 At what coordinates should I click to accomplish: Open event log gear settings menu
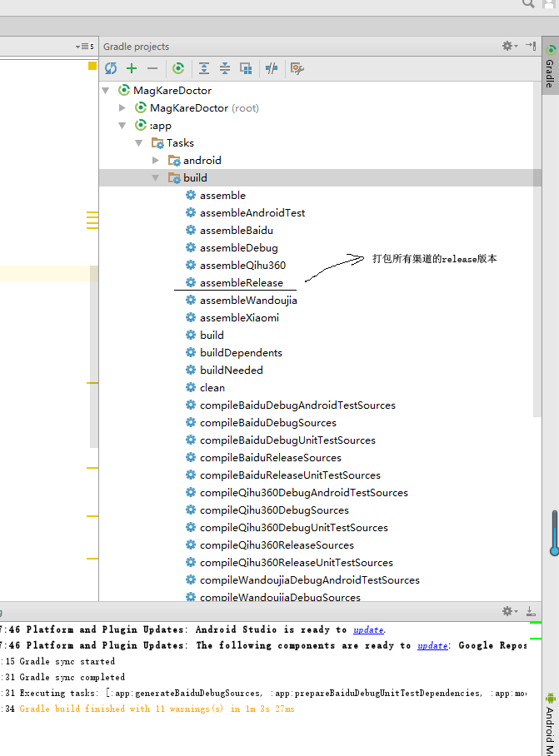(x=510, y=611)
